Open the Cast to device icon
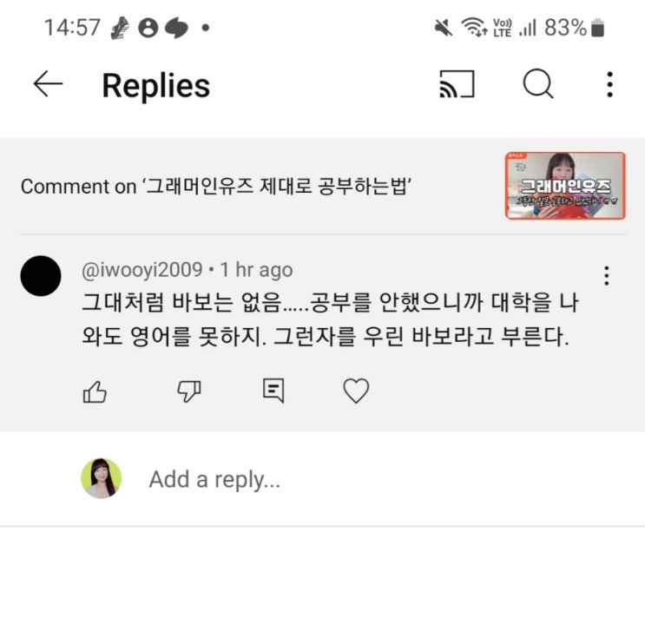Viewport: 645px width, 644px height. (x=457, y=84)
